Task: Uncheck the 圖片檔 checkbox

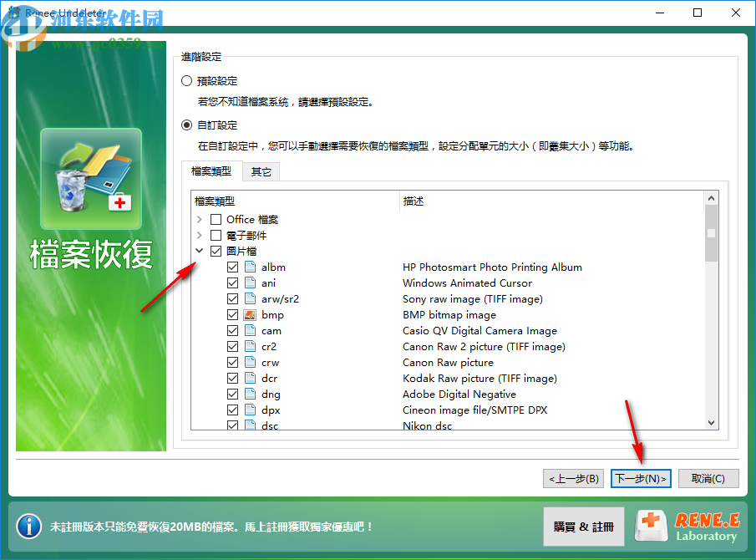Action: (216, 252)
